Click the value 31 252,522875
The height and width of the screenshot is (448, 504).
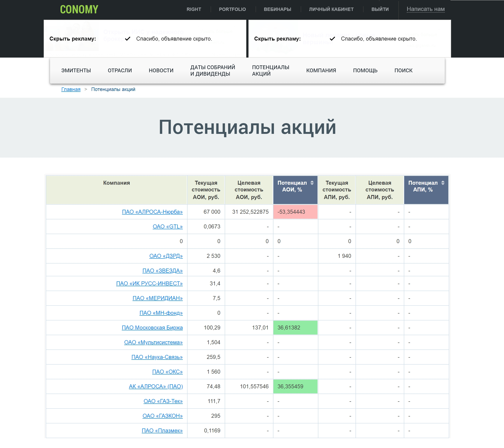(250, 212)
